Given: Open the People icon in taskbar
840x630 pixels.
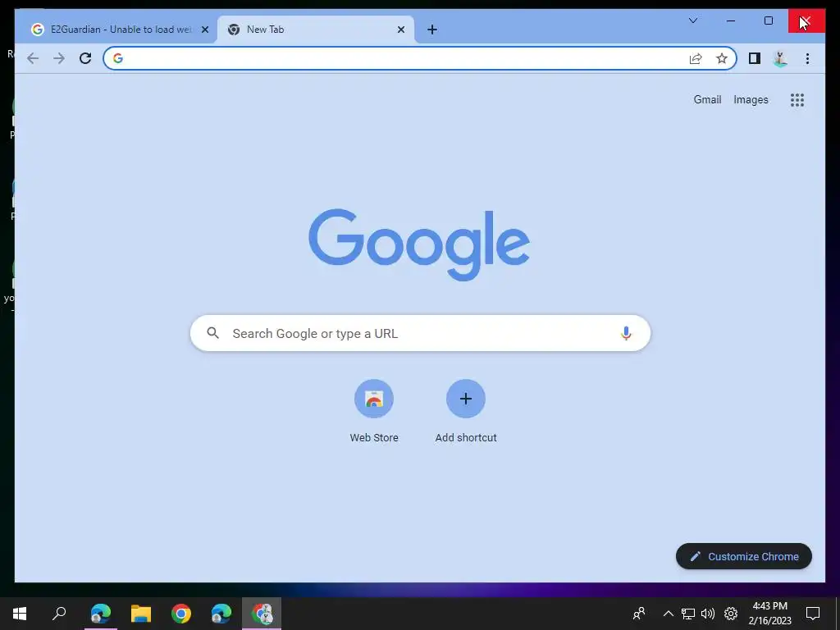Looking at the screenshot, I should tap(639, 614).
